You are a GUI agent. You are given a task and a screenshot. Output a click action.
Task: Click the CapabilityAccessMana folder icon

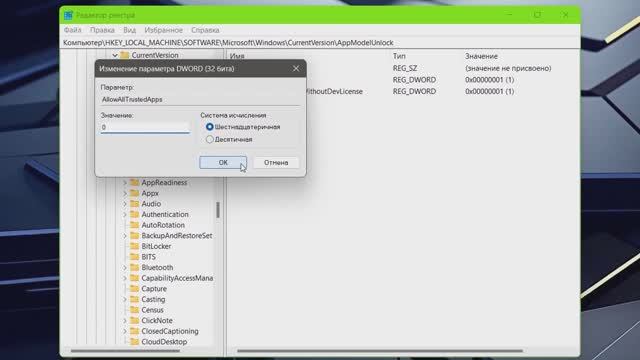tap(134, 278)
